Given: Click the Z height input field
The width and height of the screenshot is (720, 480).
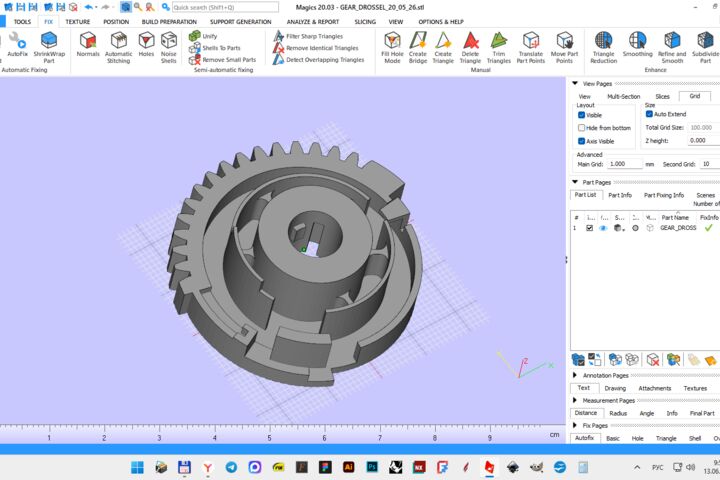Looking at the screenshot, I should point(703,141).
